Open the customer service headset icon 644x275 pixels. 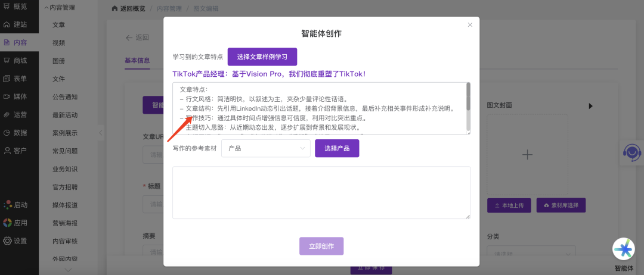pos(631,152)
